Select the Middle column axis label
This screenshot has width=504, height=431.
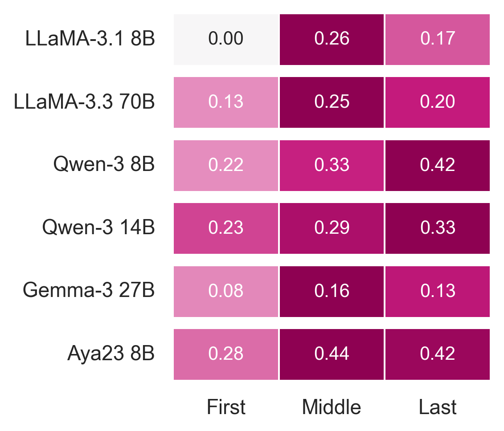pyautogui.click(x=332, y=407)
